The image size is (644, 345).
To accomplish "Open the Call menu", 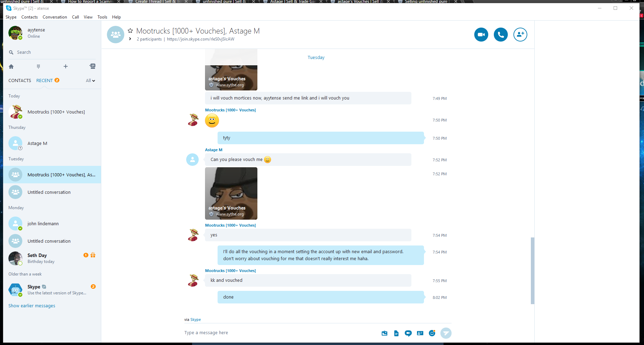I will pos(75,17).
